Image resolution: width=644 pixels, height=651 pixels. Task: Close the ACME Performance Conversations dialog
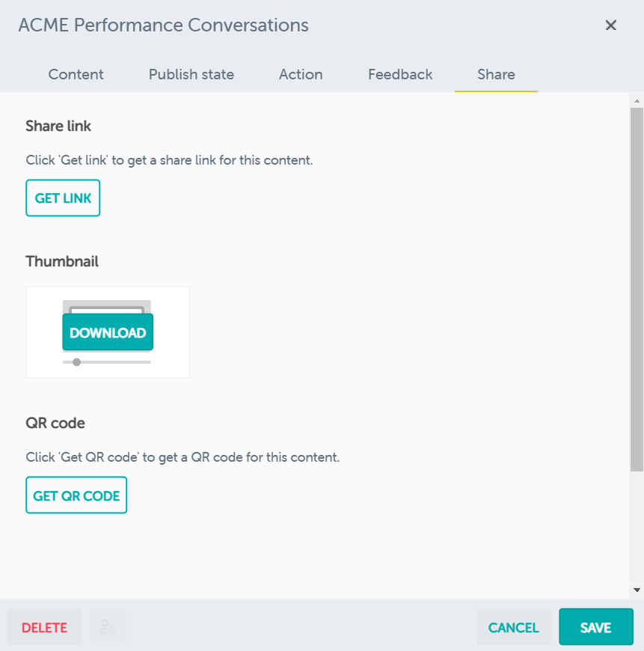tap(610, 25)
